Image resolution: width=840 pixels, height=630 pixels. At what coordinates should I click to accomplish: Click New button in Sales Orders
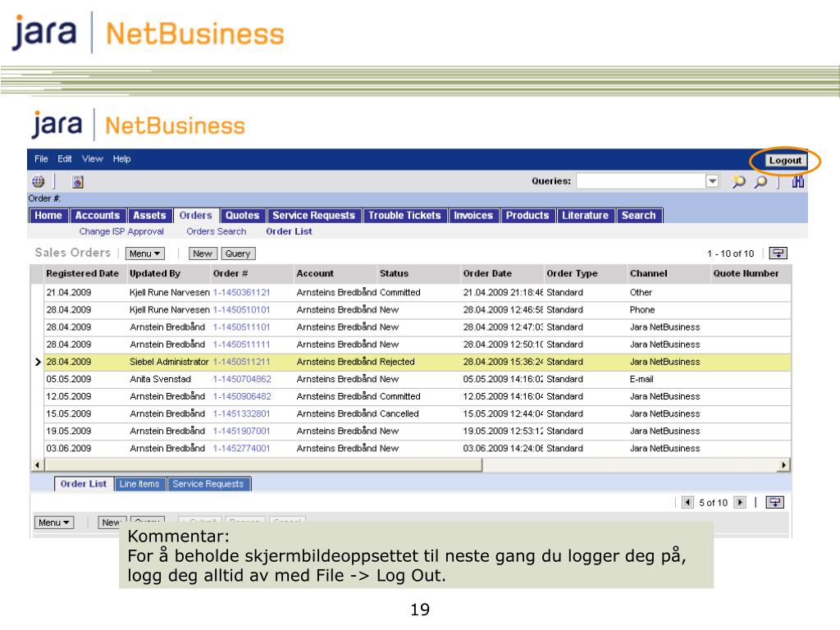click(203, 253)
